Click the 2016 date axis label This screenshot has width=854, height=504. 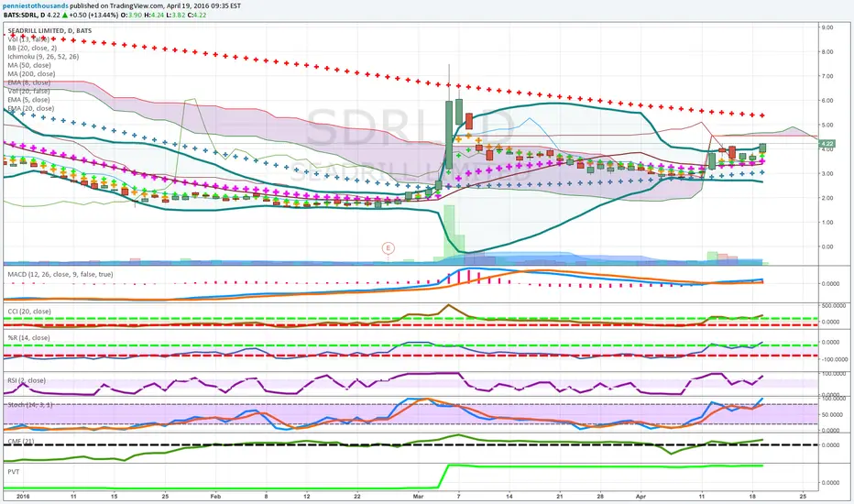click(23, 497)
